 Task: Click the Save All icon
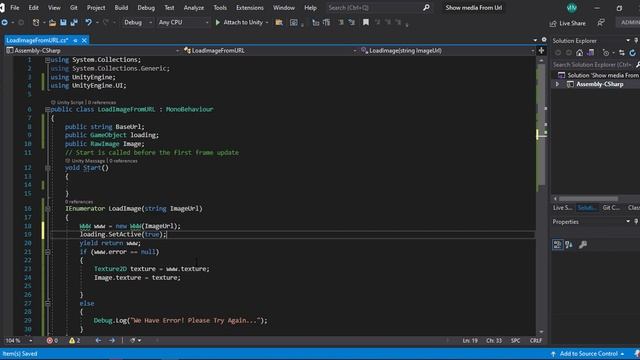click(74, 22)
